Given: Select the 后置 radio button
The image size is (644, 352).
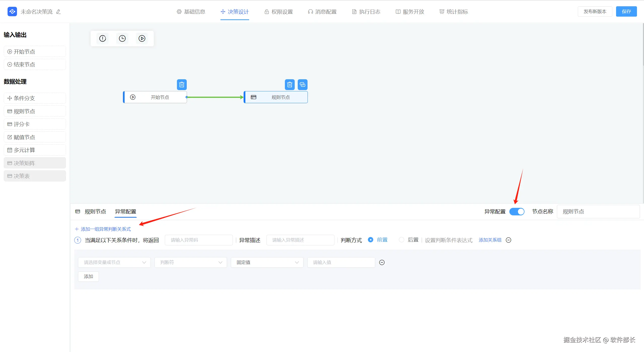Looking at the screenshot, I should [402, 240].
